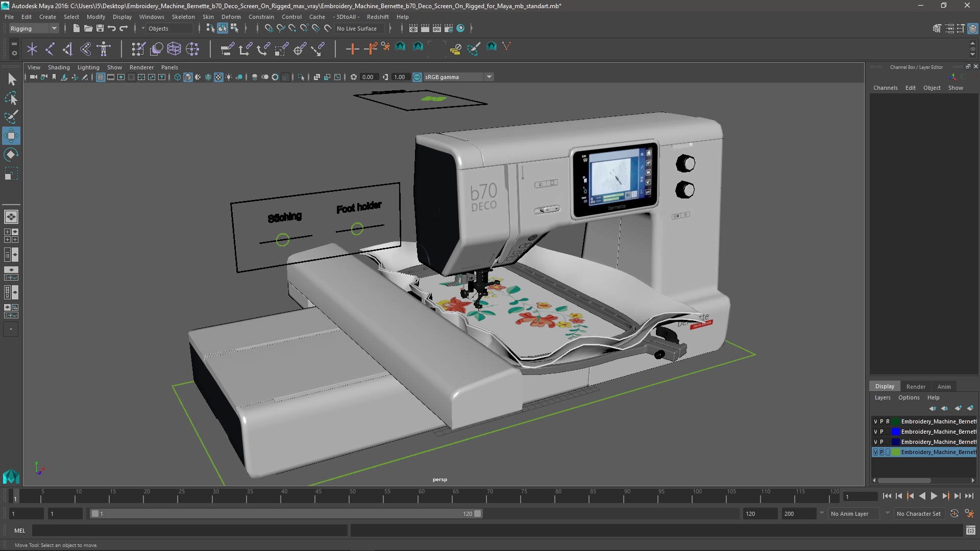Click Options in Layer Editor
Image resolution: width=980 pixels, height=551 pixels.
(909, 398)
